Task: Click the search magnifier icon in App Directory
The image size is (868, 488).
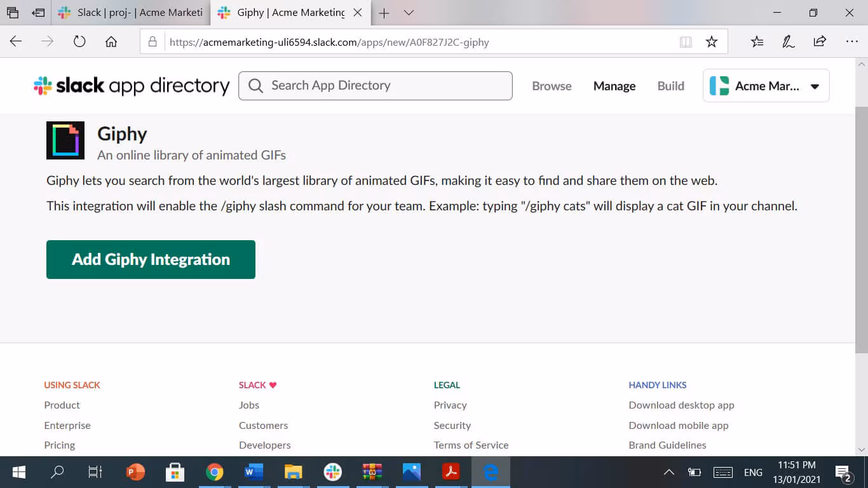Action: click(x=255, y=86)
